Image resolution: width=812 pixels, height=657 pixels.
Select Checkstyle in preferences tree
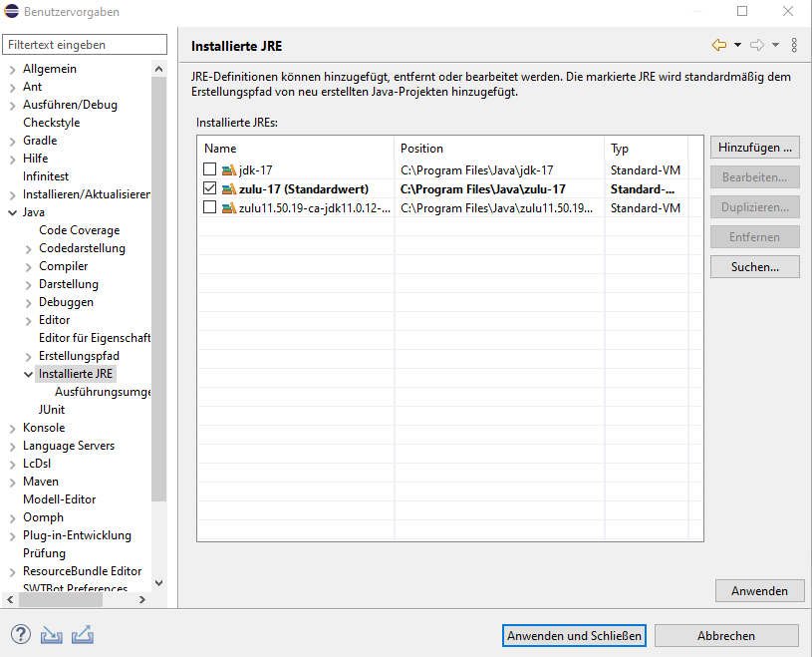click(x=51, y=123)
